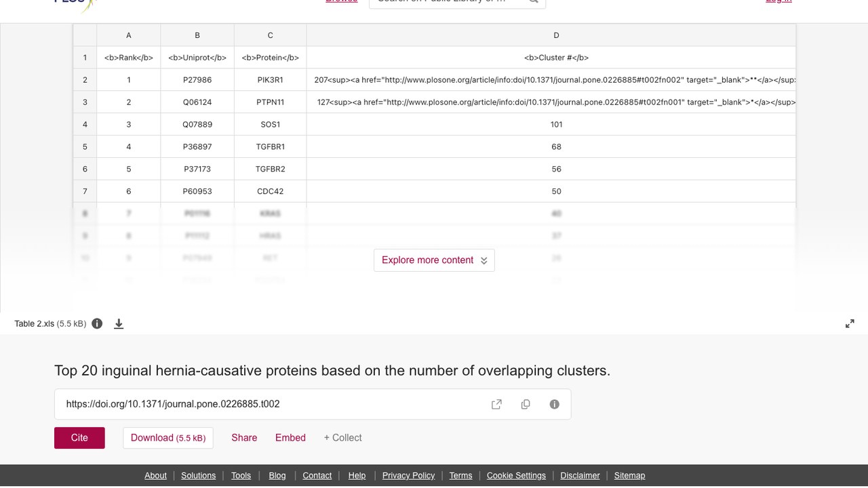
Task: Open the Embed option
Action: click(290, 438)
